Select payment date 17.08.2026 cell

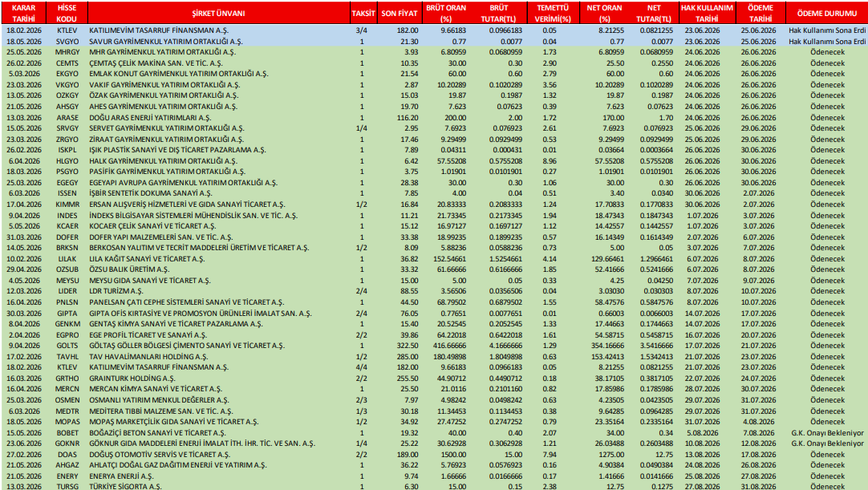coord(758,454)
